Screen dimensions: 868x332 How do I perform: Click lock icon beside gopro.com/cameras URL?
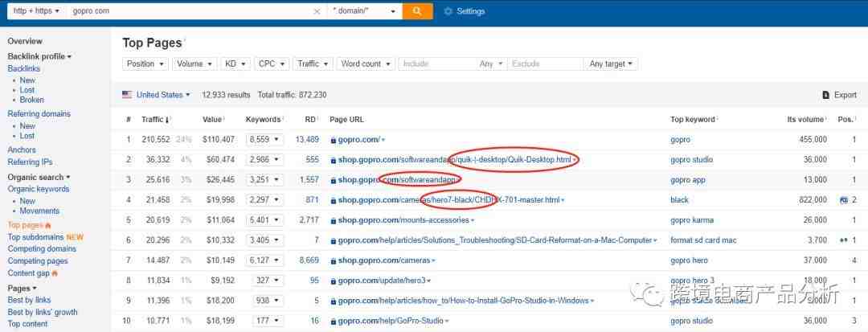click(x=334, y=260)
